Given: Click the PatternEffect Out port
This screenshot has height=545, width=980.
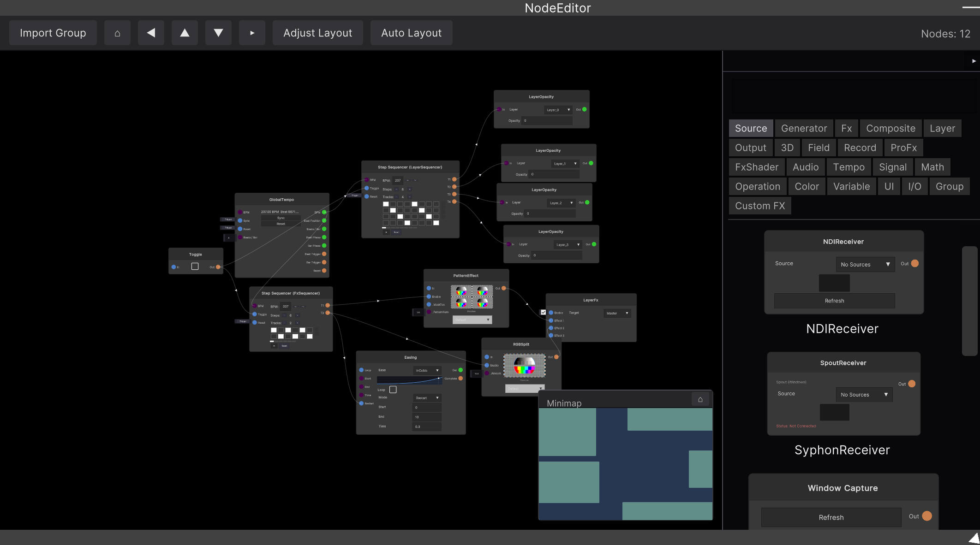Looking at the screenshot, I should pos(504,288).
